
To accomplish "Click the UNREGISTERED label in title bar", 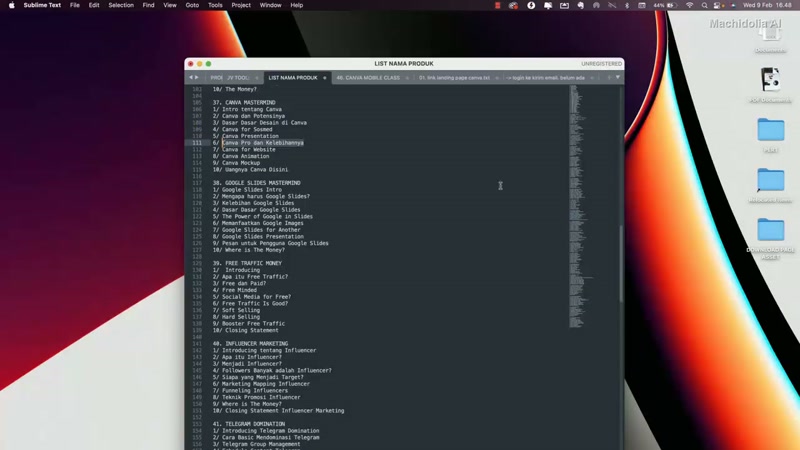I will pos(601,64).
